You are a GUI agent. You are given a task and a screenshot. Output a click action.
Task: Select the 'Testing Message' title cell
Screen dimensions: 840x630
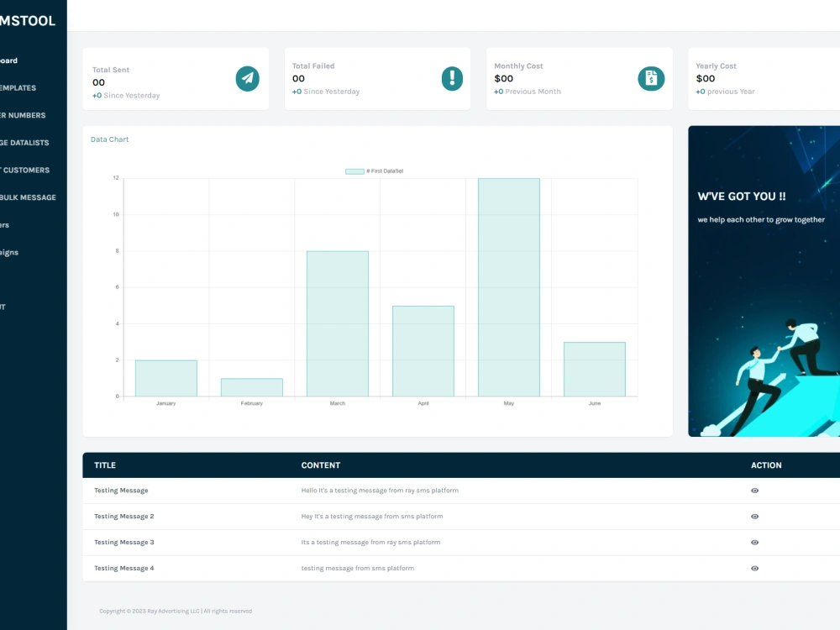coord(121,491)
